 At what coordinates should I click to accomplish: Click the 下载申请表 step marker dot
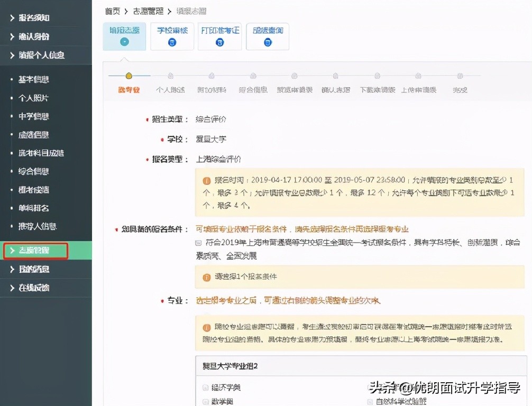tap(377, 76)
